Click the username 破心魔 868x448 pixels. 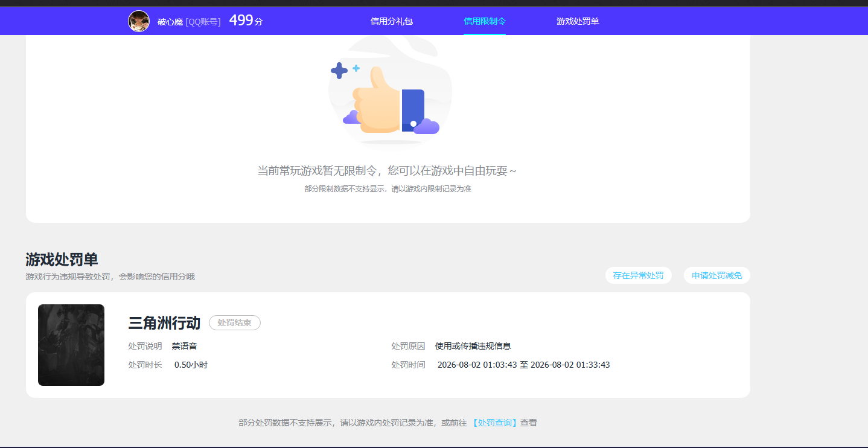pos(170,22)
